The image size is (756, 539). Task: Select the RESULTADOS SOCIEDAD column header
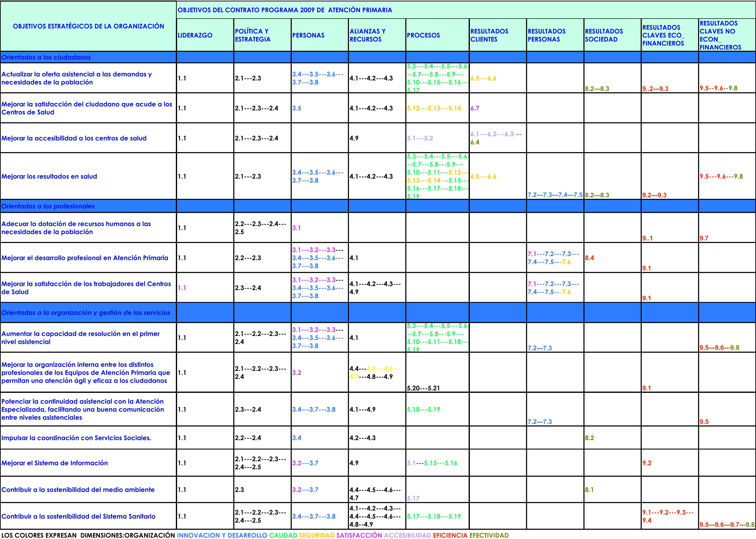point(604,35)
